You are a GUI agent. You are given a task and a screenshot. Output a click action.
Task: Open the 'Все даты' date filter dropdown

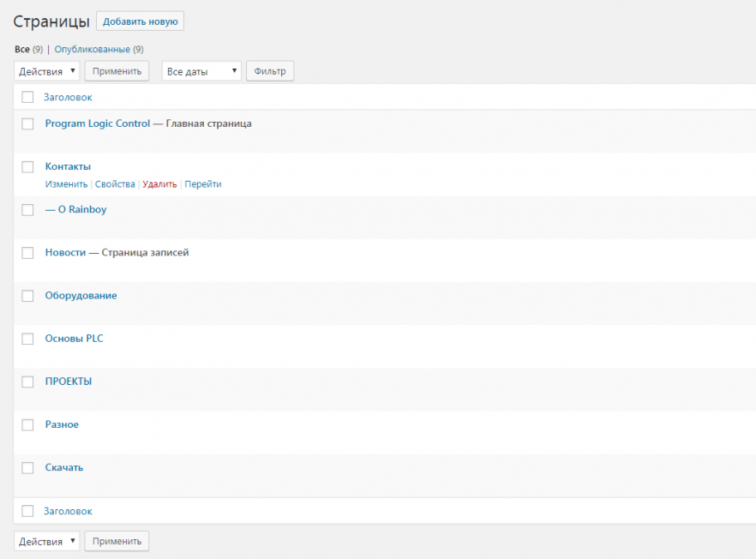[201, 71]
